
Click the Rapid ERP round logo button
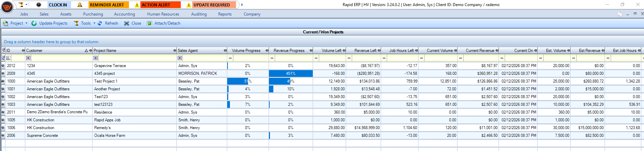pos(7,7)
